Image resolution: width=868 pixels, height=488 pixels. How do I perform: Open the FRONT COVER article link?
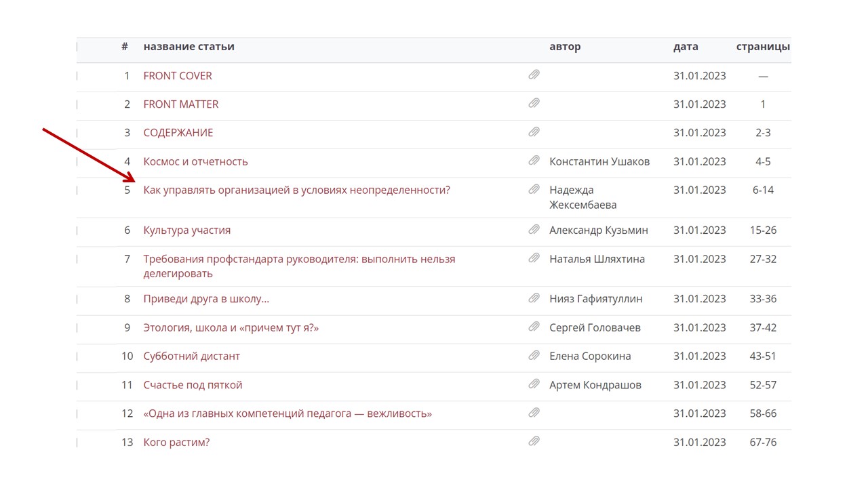[178, 76]
